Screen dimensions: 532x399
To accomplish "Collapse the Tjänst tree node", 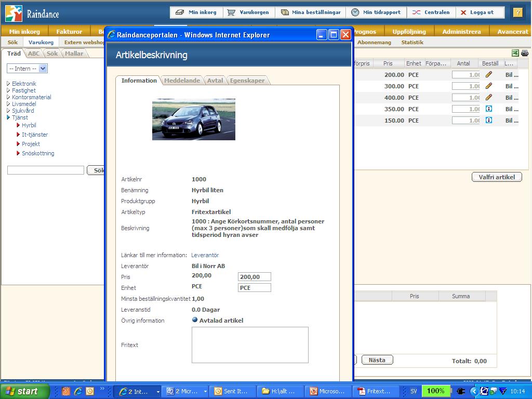I will 8,117.
